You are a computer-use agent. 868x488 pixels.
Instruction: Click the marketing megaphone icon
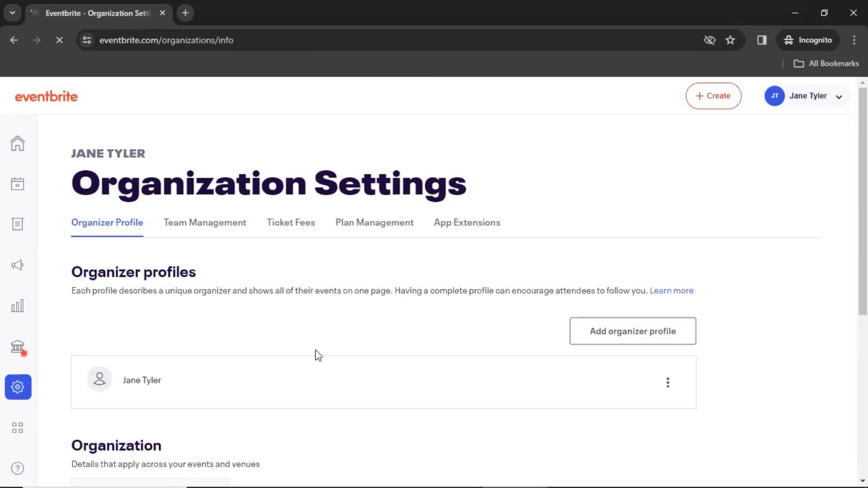[17, 265]
